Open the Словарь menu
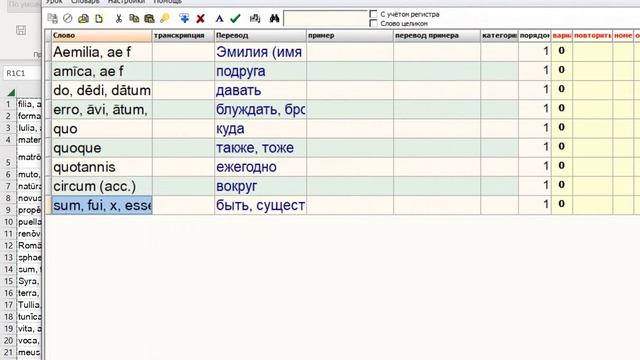This screenshot has width=640, height=360. (85, 2)
